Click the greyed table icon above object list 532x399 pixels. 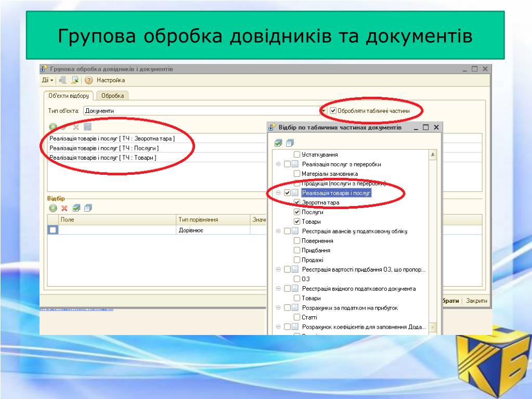click(x=87, y=127)
